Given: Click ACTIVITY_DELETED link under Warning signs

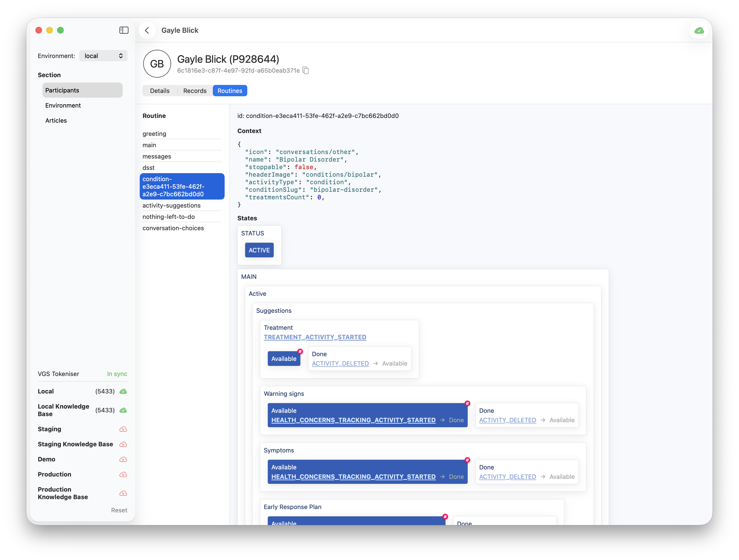Looking at the screenshot, I should click(507, 420).
